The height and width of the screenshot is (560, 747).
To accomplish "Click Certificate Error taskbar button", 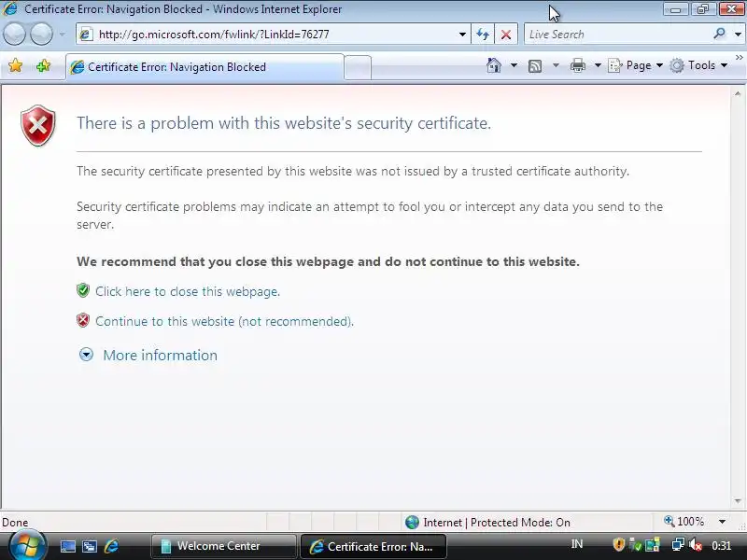I will [x=373, y=546].
